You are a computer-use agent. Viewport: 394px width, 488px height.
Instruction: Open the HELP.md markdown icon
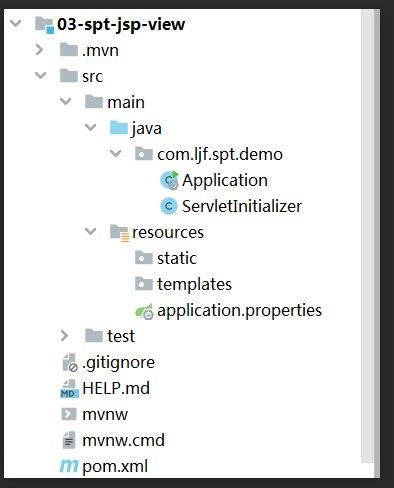[69, 389]
